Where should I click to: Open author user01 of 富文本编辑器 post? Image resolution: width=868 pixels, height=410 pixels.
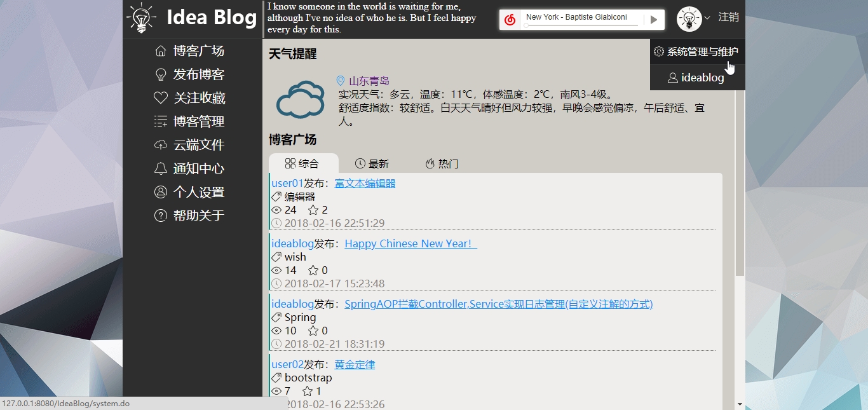coord(287,183)
